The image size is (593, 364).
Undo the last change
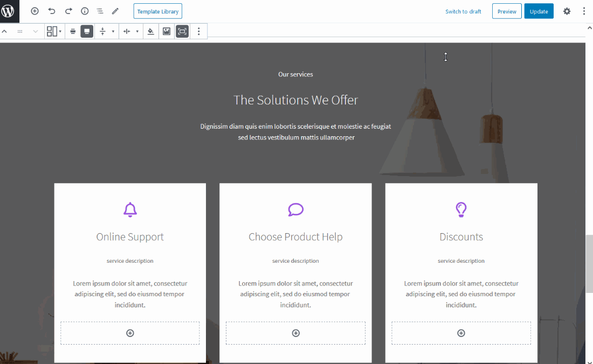pos(51,11)
